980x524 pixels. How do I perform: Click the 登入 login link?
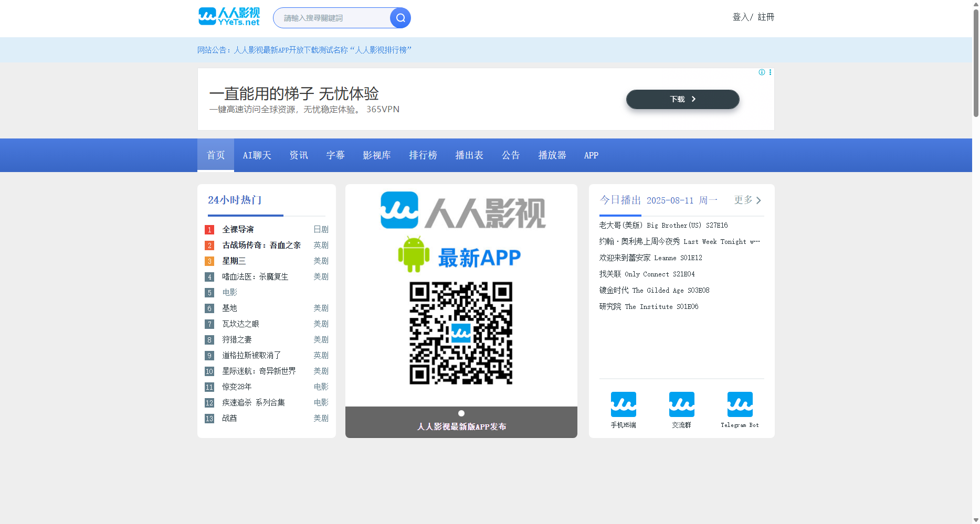click(x=740, y=17)
